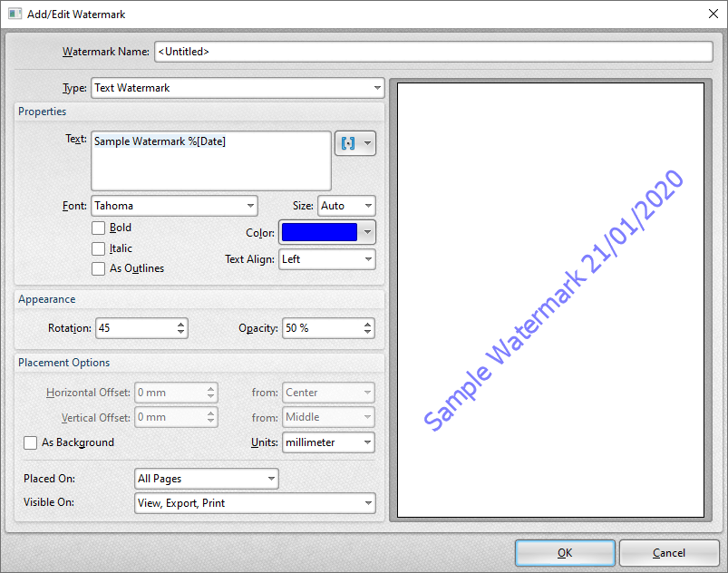Screen dimensions: 728x573
Task: Open the Placed On All Pages dropdown
Action: pos(206,479)
